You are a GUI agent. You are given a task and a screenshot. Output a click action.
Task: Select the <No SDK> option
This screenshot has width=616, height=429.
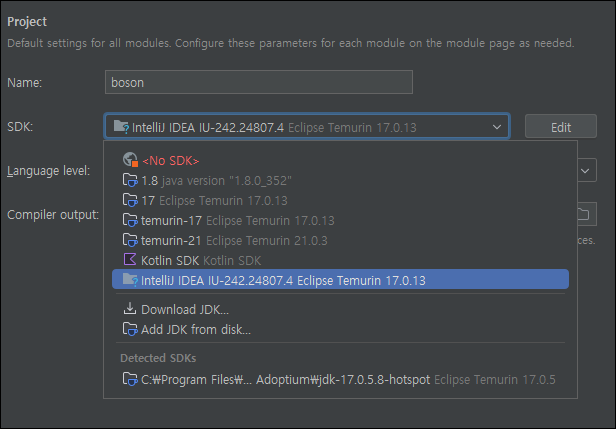(x=340, y=160)
